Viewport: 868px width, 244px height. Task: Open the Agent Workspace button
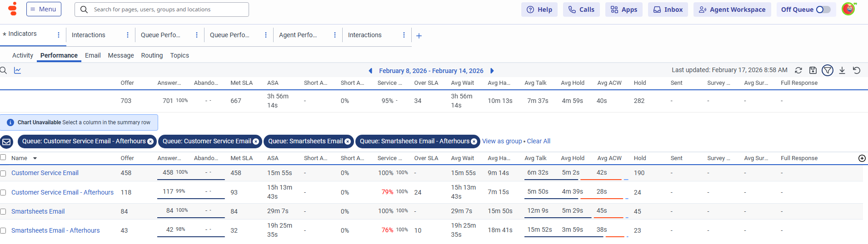point(732,10)
